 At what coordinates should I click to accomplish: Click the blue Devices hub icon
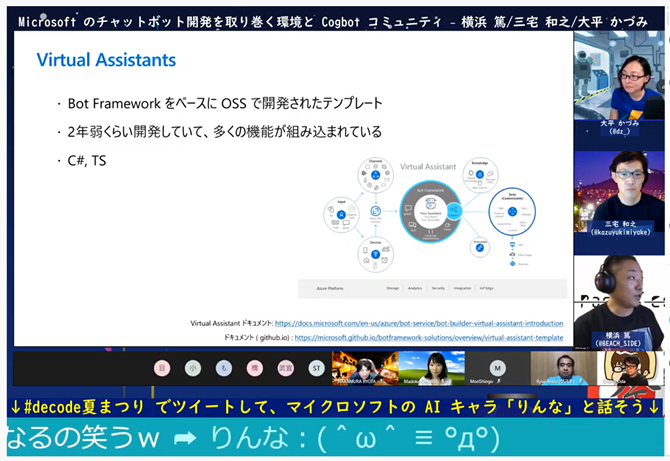[x=376, y=254]
